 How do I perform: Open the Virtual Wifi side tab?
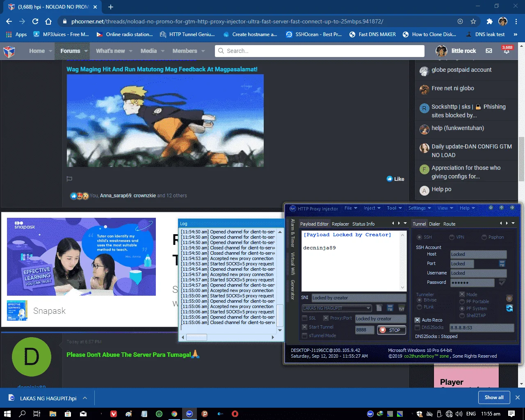tap(292, 264)
